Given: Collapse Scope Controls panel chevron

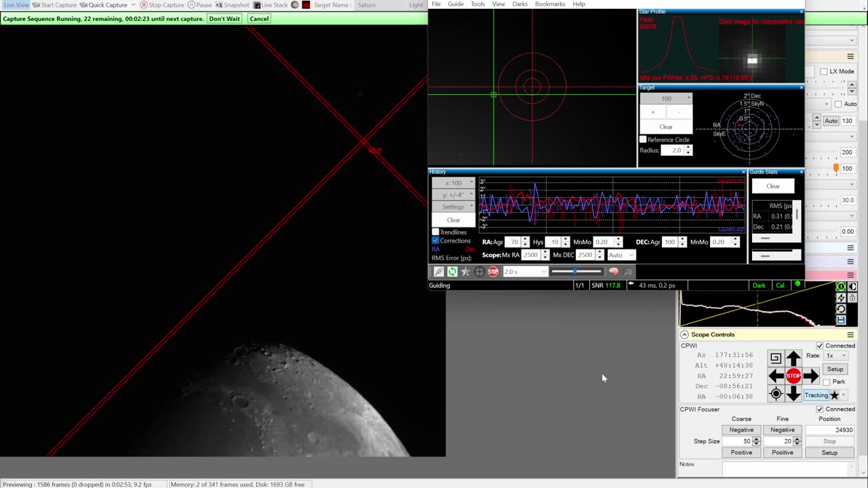Looking at the screenshot, I should point(684,335).
